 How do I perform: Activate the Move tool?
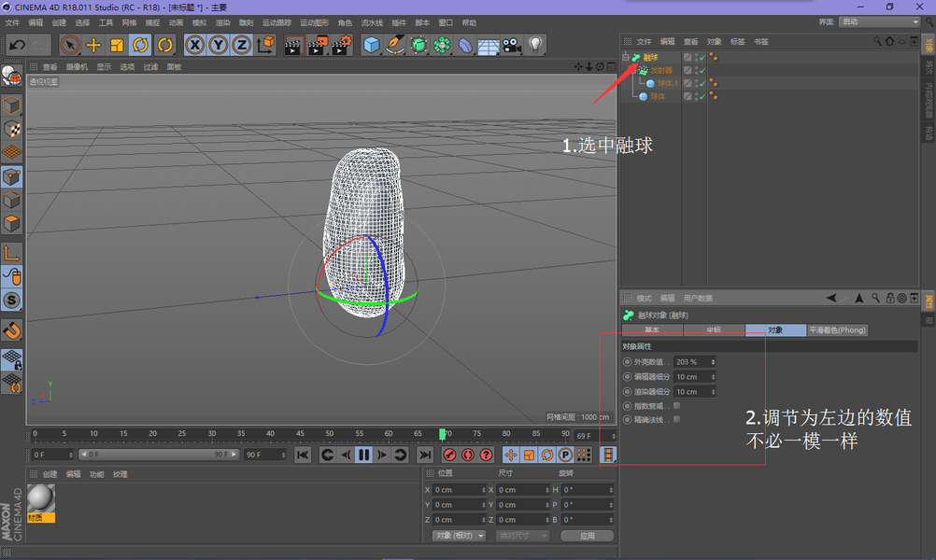(x=93, y=45)
